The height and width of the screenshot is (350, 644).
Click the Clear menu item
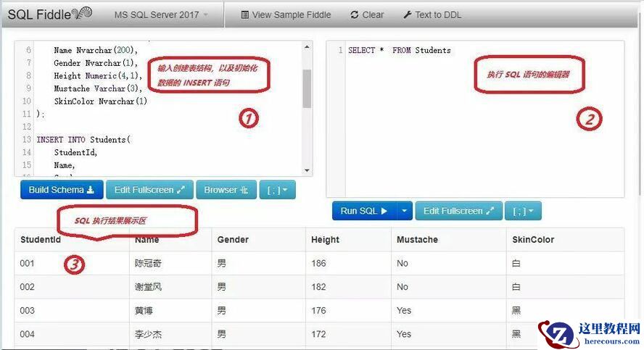coord(367,14)
